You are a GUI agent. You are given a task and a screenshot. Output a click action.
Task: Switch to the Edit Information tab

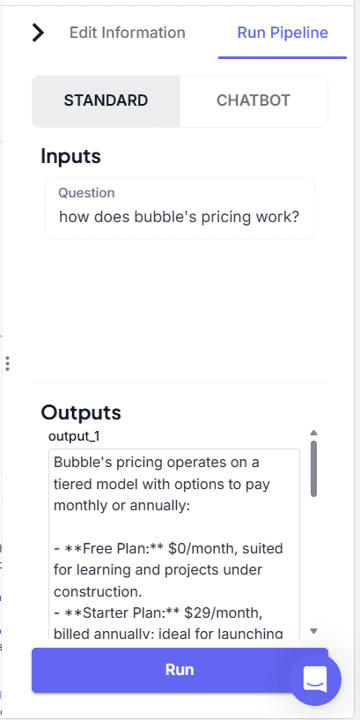coord(127,33)
